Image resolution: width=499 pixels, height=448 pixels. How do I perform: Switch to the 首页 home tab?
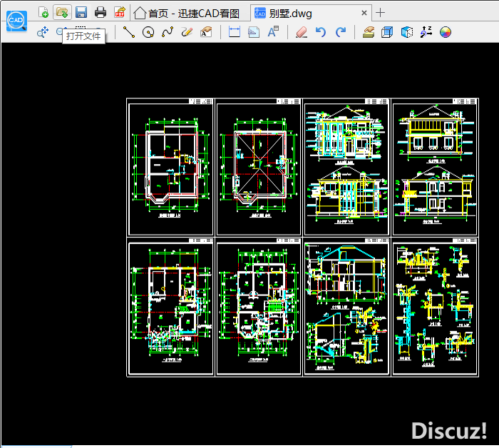(x=187, y=13)
